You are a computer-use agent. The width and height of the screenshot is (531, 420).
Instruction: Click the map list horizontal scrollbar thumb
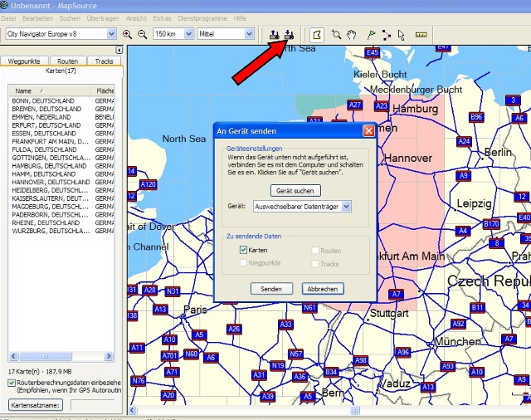point(46,356)
